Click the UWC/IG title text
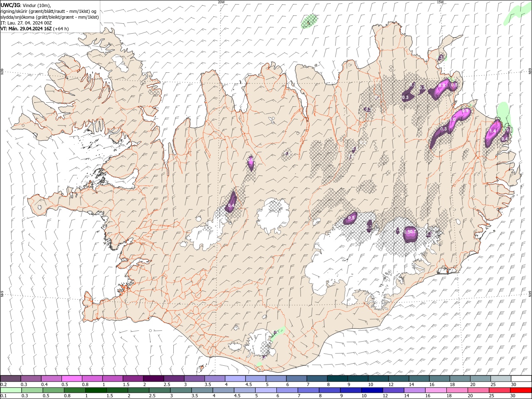The image size is (532, 399). pos(10,5)
